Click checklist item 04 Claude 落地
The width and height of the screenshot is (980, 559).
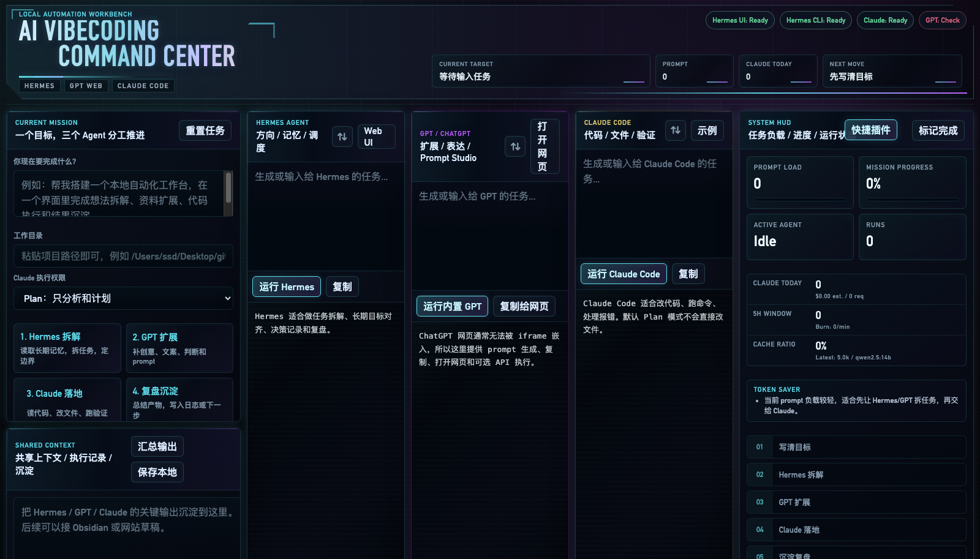tap(856, 530)
